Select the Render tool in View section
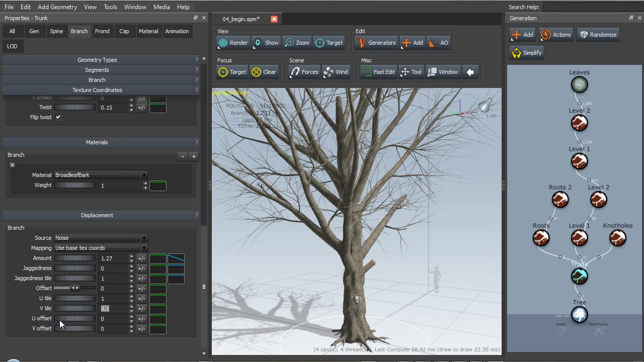This screenshot has height=362, width=644. point(233,43)
